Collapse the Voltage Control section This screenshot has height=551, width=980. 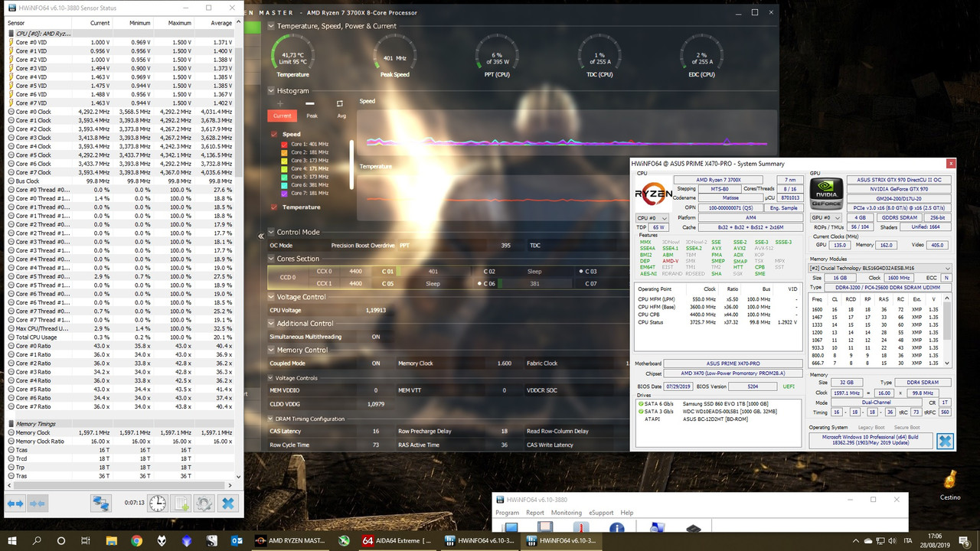click(271, 297)
